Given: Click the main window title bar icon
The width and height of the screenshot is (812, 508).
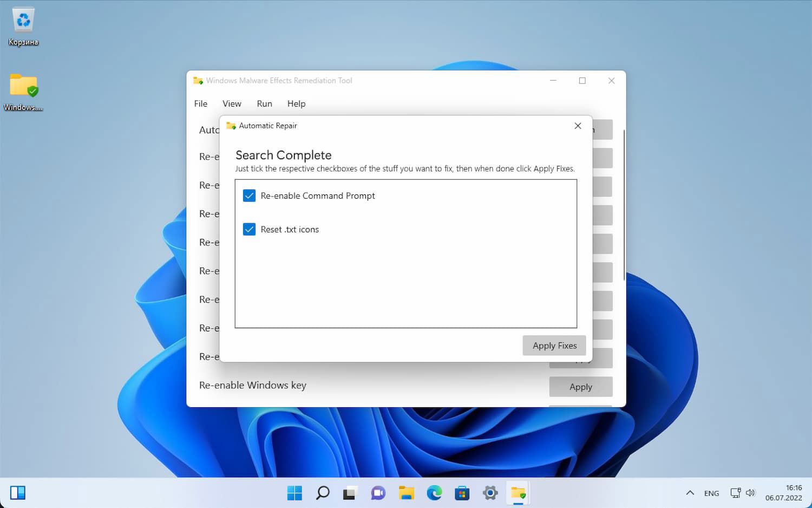Looking at the screenshot, I should (x=198, y=81).
